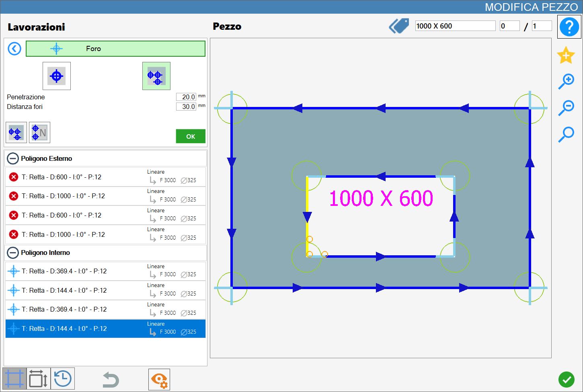
Task: Select the single hole mode icon
Action: click(57, 76)
